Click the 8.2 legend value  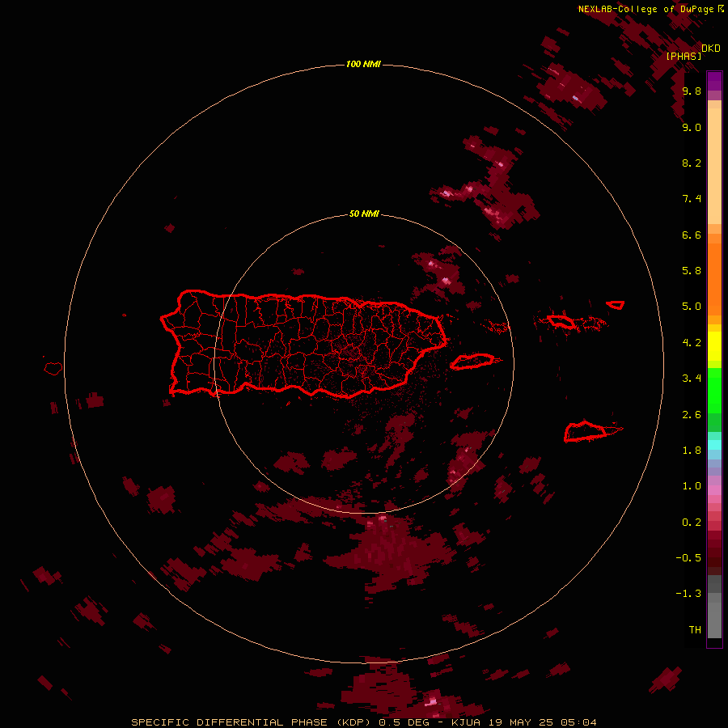tap(692, 163)
